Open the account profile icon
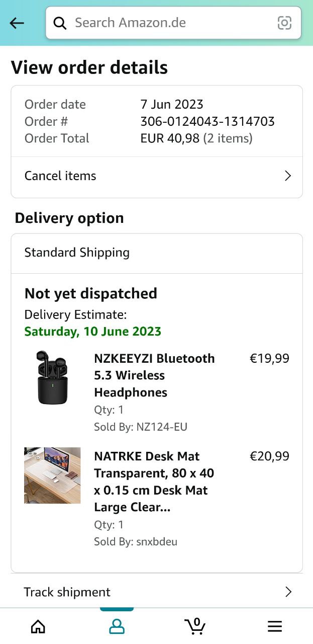This screenshot has height=644, width=313. (117, 626)
